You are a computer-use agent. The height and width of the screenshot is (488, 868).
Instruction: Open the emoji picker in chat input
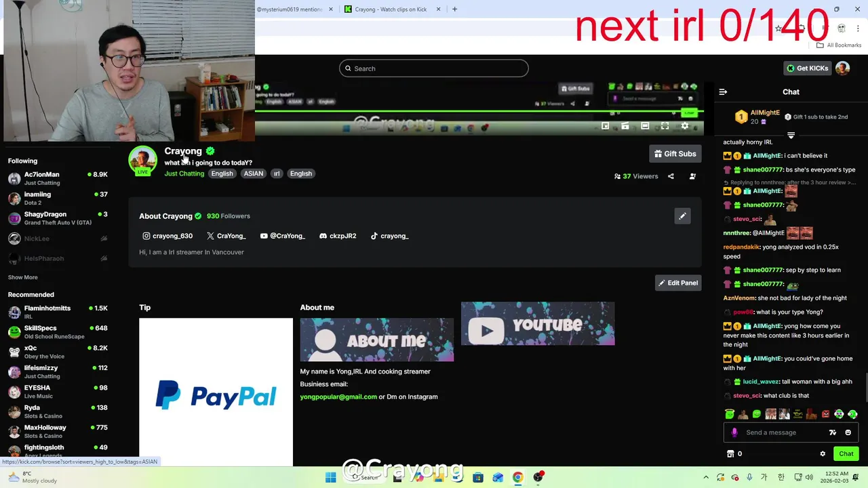(848, 432)
